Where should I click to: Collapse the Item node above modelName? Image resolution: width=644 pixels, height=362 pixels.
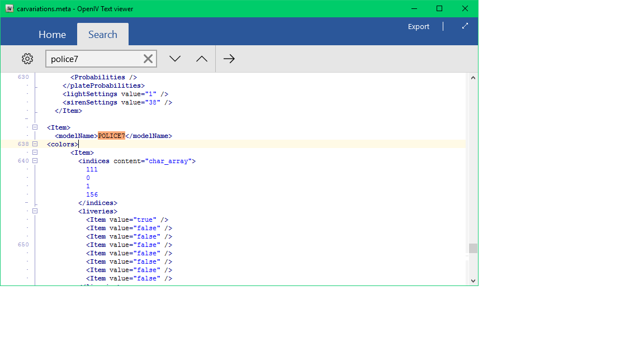(x=35, y=127)
